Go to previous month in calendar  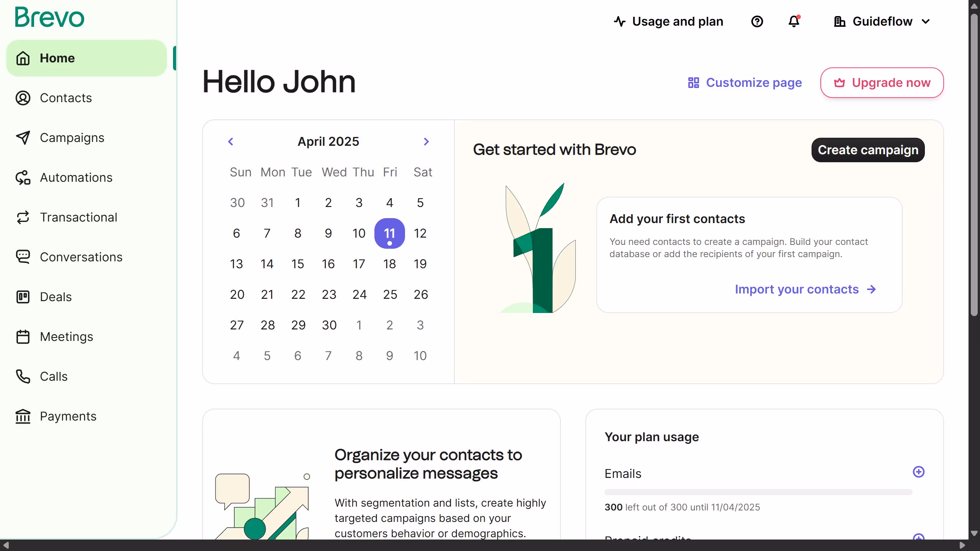point(230,142)
